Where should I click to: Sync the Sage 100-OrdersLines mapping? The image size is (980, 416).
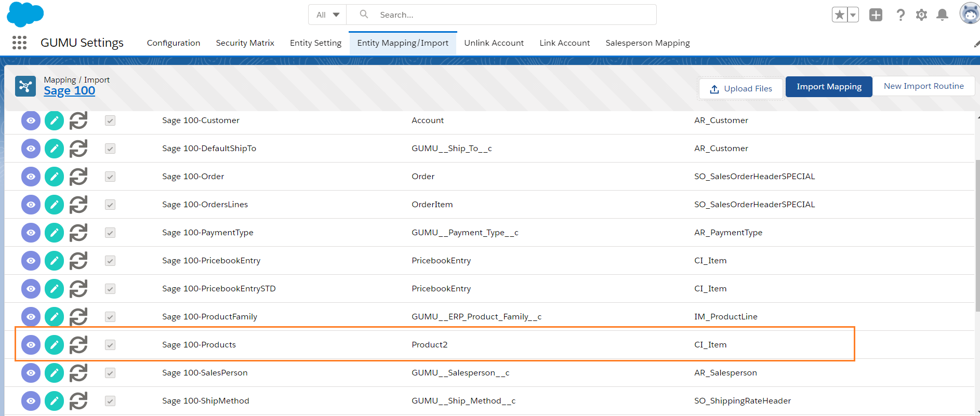tap(78, 205)
